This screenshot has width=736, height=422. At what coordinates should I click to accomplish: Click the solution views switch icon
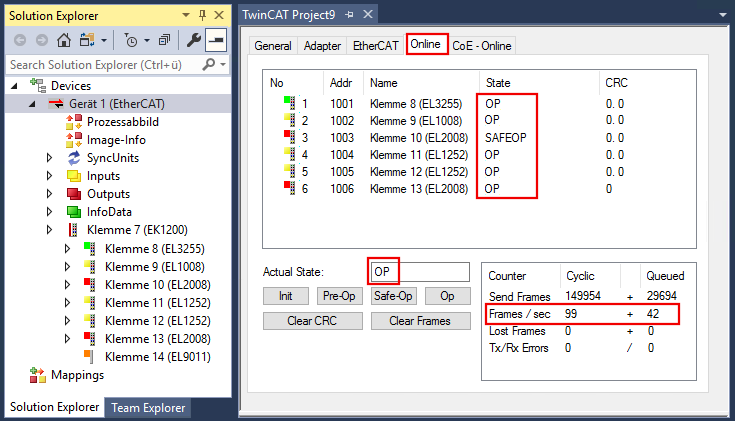click(x=87, y=40)
